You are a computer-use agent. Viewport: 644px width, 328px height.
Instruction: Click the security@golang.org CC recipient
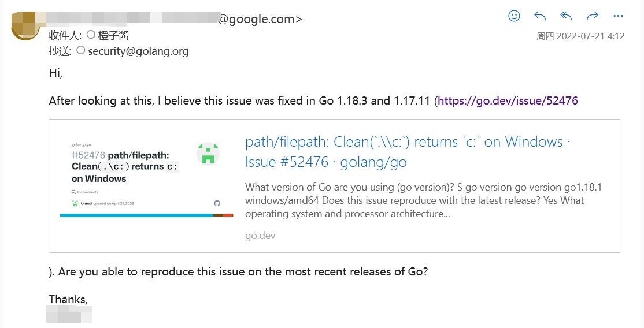pos(138,51)
